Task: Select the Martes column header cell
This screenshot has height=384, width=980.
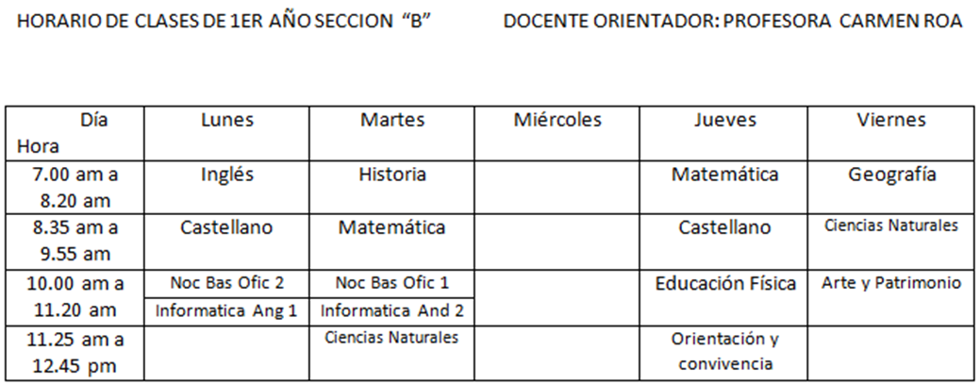Action: point(391,133)
